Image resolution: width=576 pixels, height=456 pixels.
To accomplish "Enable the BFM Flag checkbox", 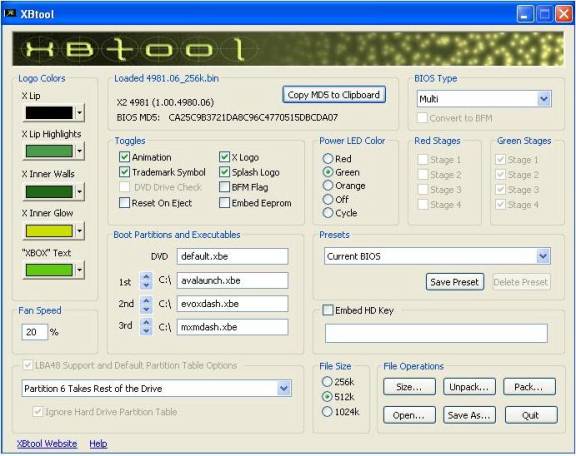I will tap(224, 187).
